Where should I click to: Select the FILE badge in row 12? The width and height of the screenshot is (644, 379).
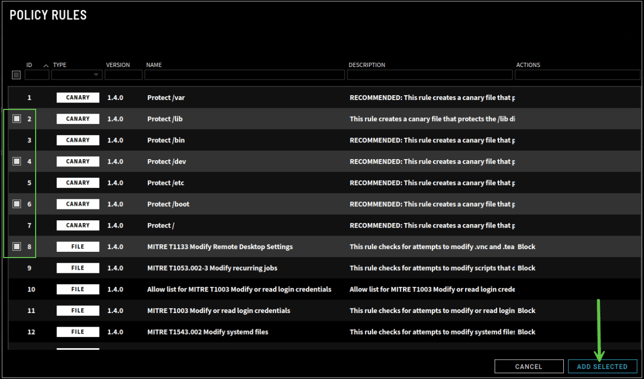pos(78,332)
